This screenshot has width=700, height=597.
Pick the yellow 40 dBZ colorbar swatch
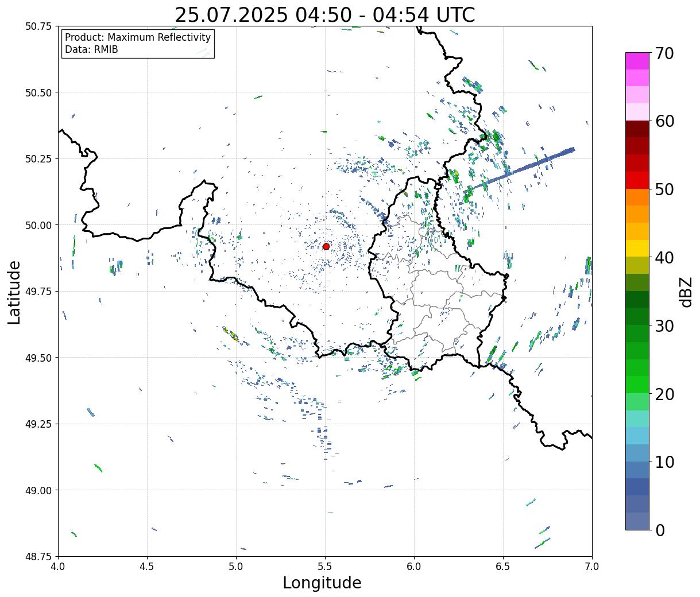[637, 248]
